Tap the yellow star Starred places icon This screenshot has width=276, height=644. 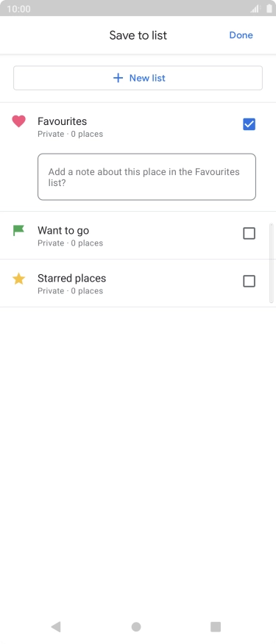coord(18,279)
